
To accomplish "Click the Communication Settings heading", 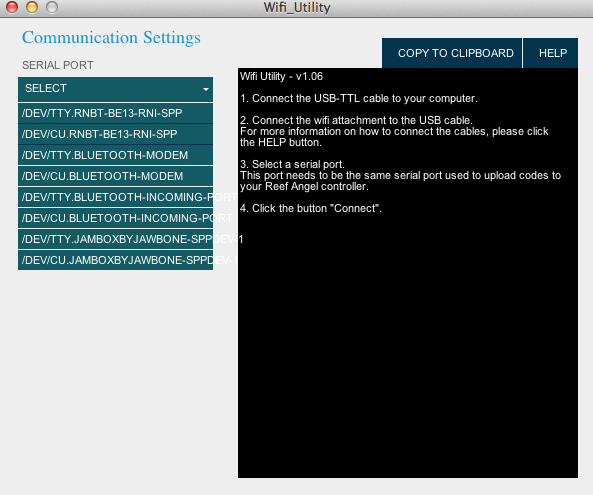I will (x=111, y=38).
